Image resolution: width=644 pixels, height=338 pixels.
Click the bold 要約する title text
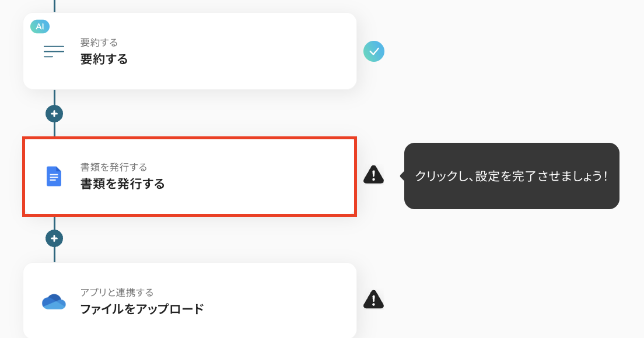point(104,59)
